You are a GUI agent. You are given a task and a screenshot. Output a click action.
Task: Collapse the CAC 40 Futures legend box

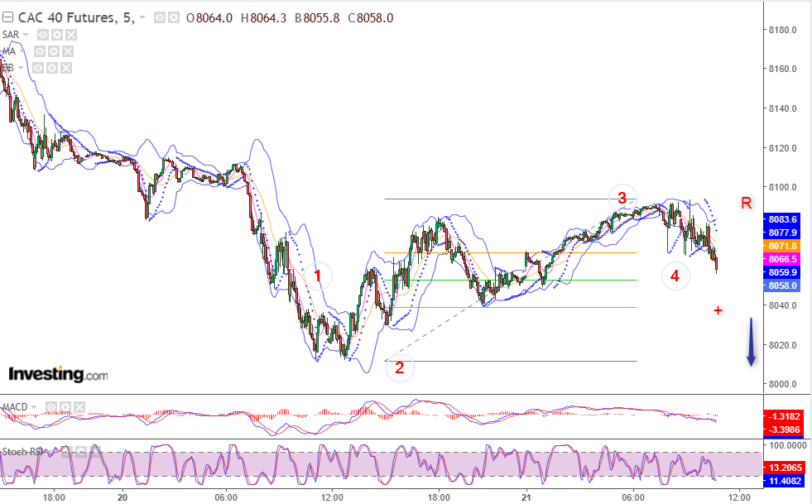coord(7,17)
